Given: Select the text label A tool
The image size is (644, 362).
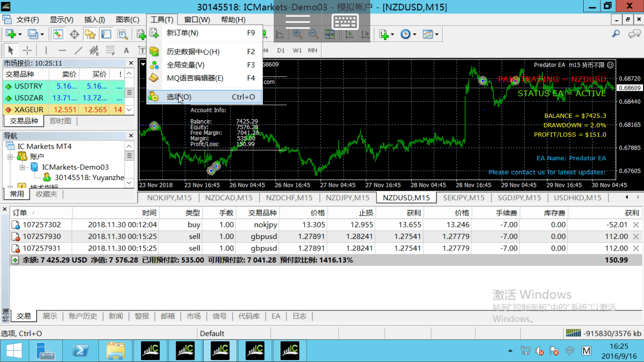Looking at the screenshot, I should click(x=126, y=50).
